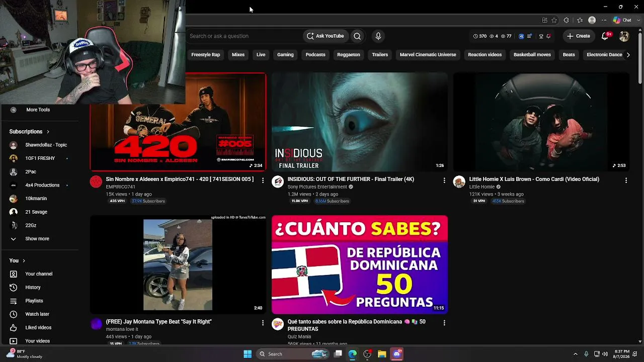Open Liked videos

tap(38, 328)
